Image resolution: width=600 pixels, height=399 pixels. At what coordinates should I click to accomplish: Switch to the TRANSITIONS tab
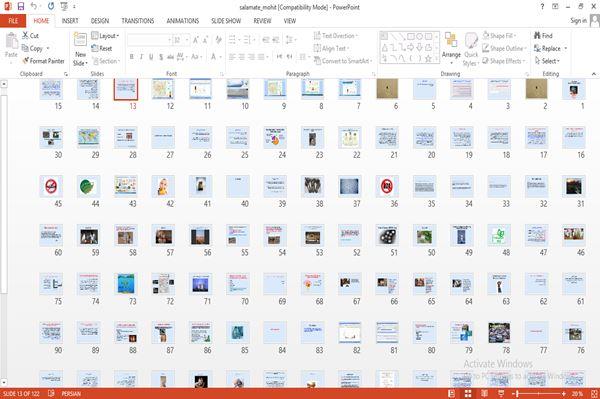click(137, 21)
